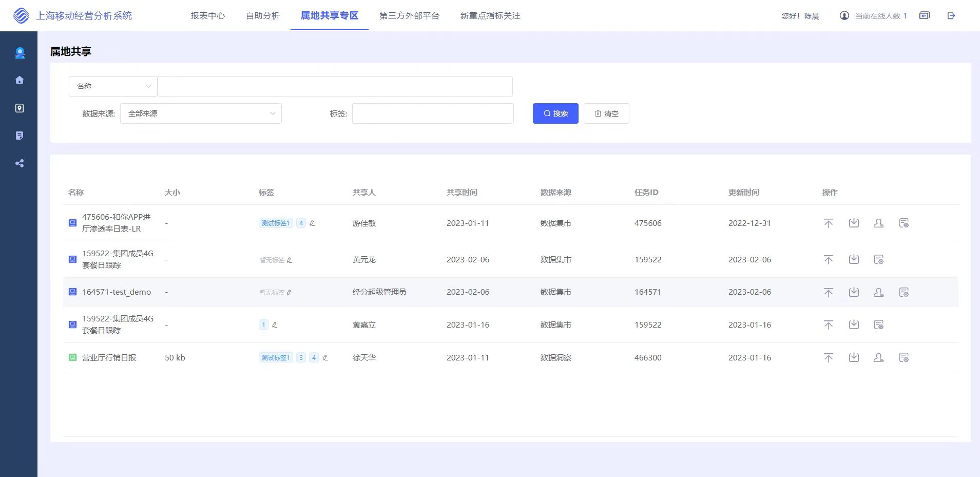Click sharer 经分超级管理员
This screenshot has height=477, width=980.
coord(379,292)
